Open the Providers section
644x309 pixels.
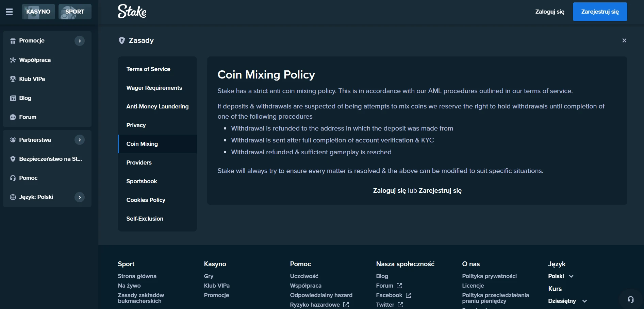[158, 162]
